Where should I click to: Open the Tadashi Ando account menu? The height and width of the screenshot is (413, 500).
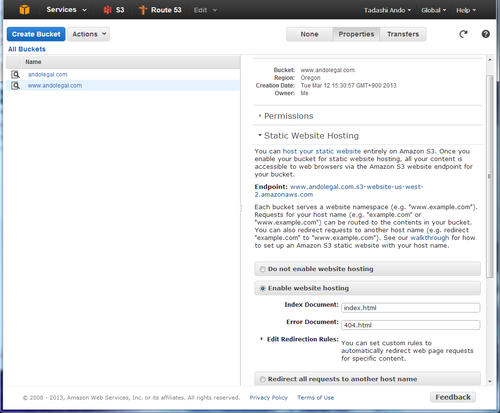point(387,10)
